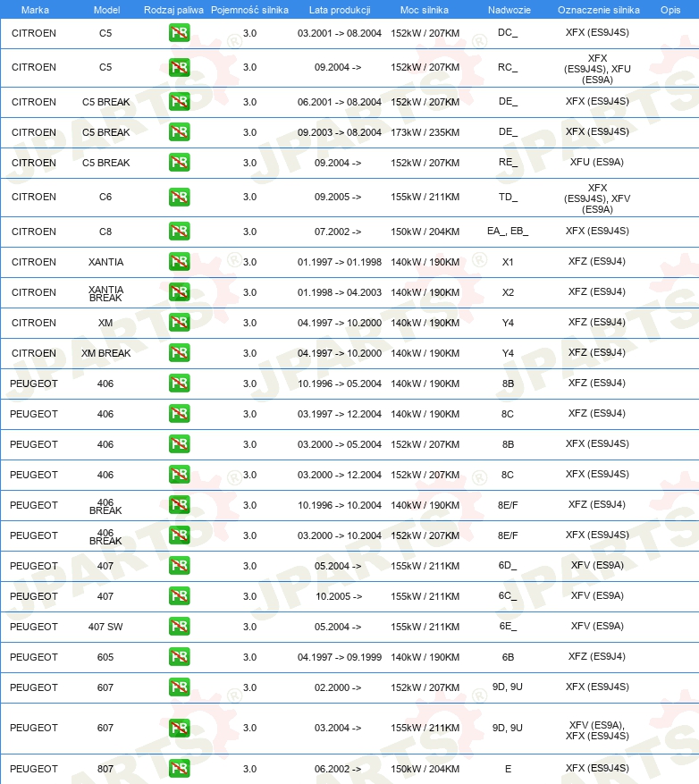Image resolution: width=699 pixels, height=784 pixels.
Task: Click fuel icon in CITROEN XM Y4 row
Action: [179, 323]
